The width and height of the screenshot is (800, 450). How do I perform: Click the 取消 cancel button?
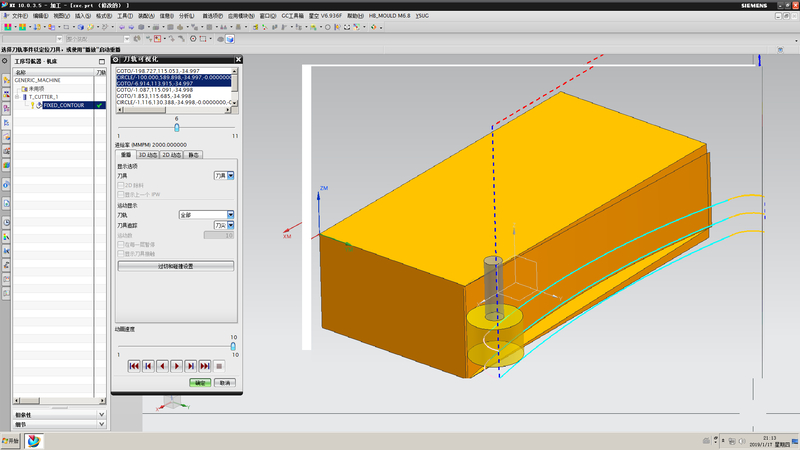225,383
